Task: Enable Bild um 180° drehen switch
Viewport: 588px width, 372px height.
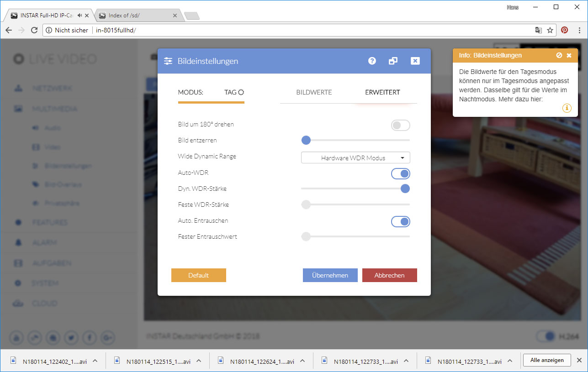Action: tap(400, 125)
